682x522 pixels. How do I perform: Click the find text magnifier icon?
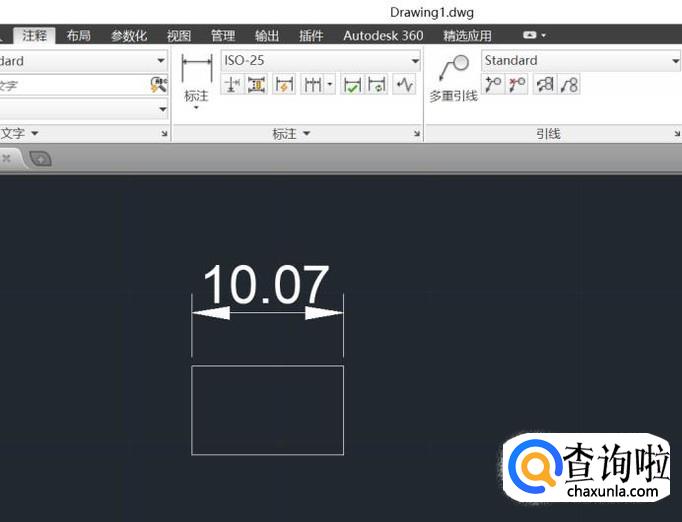pos(158,85)
